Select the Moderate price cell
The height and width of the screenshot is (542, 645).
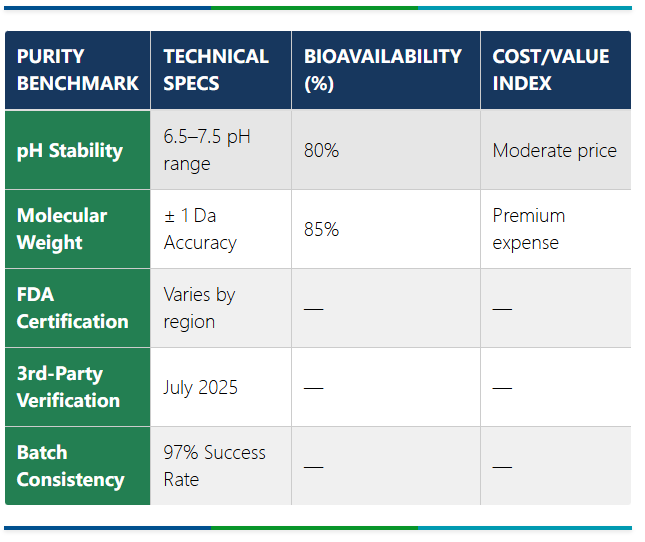point(554,151)
